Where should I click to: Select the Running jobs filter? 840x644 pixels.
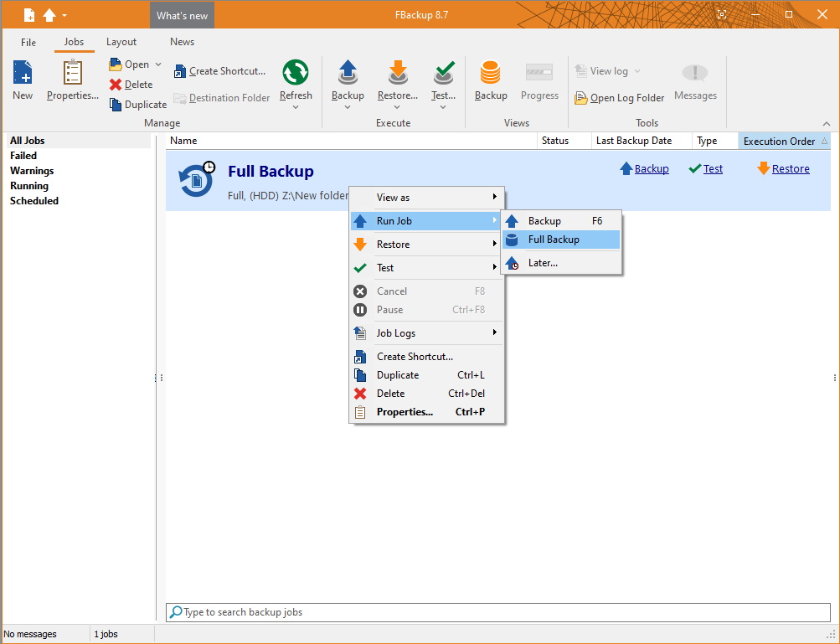click(x=29, y=186)
